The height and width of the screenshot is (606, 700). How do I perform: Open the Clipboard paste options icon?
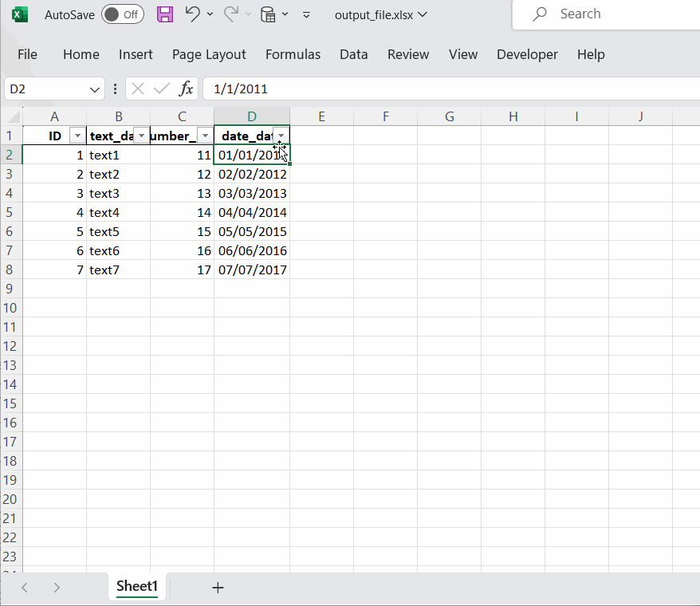click(x=268, y=14)
